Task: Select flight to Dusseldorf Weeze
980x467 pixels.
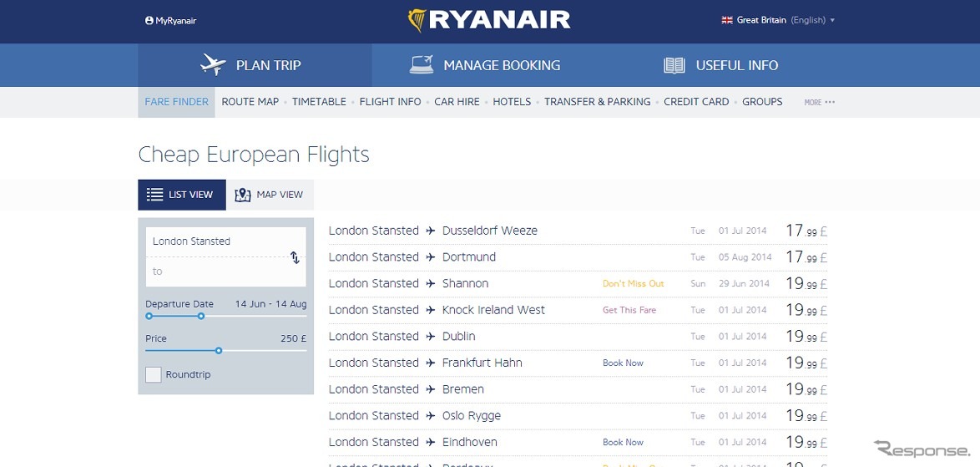Action: tap(578, 231)
